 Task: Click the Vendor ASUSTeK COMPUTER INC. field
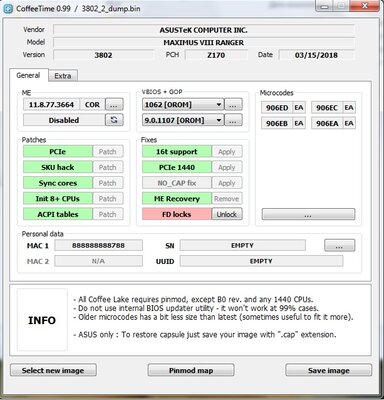204,30
